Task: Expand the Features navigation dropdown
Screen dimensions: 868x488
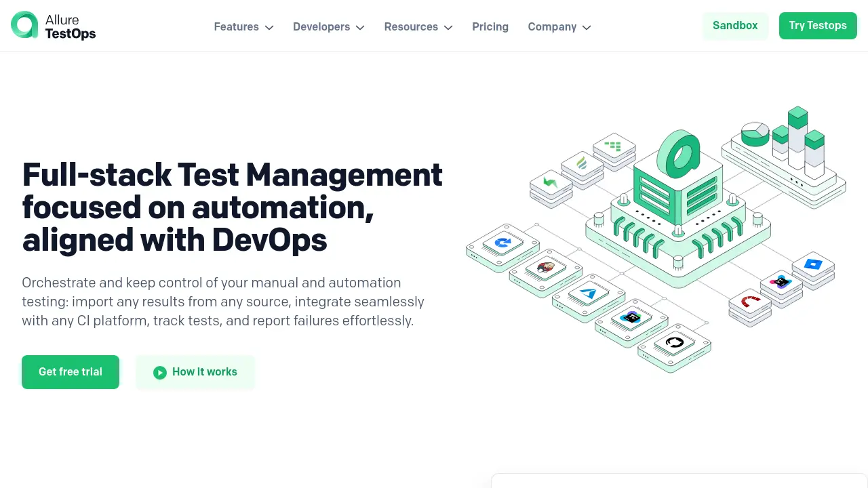Action: coord(243,26)
